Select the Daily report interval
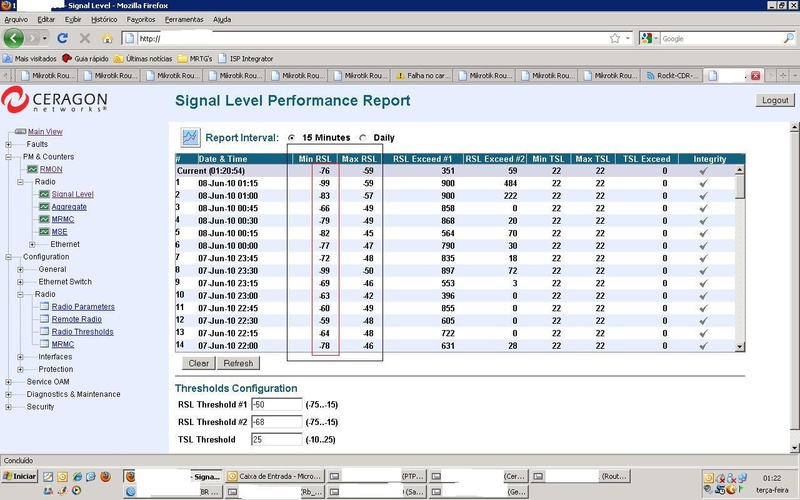800x500 pixels. point(363,138)
